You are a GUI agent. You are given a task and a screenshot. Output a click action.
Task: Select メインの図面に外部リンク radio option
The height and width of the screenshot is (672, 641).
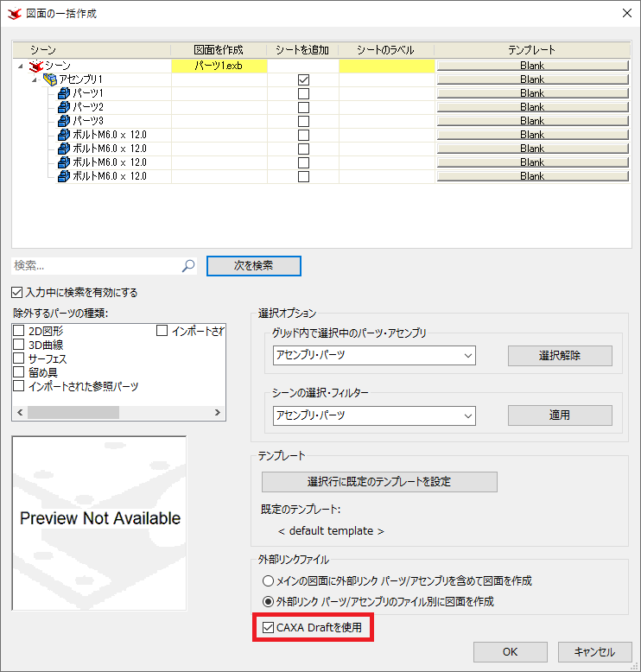(268, 580)
